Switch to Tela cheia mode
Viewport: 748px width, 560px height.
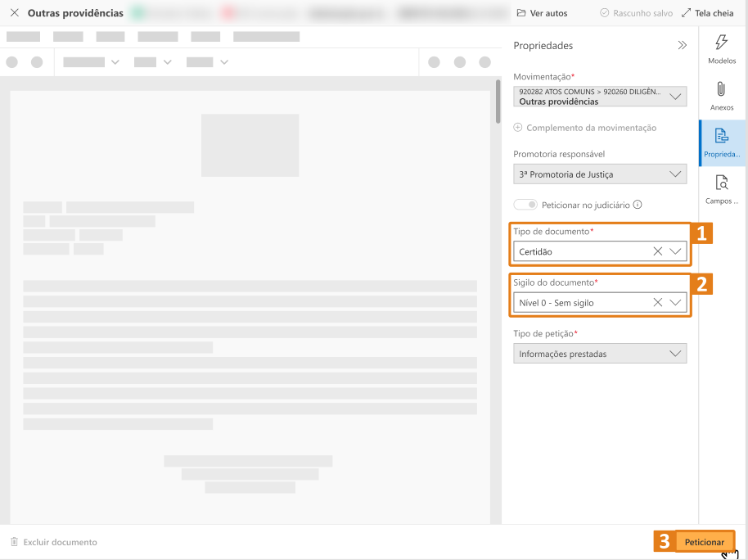[x=707, y=13]
